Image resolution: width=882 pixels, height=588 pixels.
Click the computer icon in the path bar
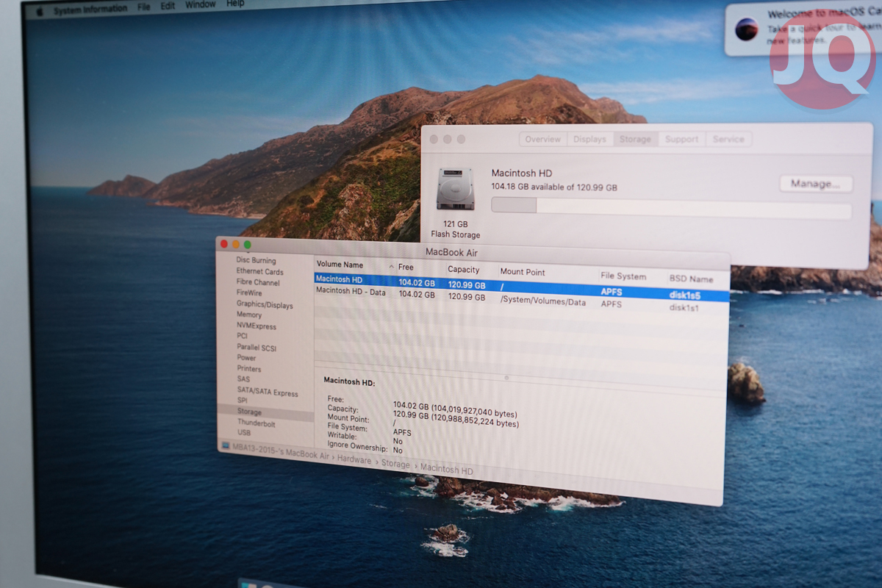pos(226,445)
